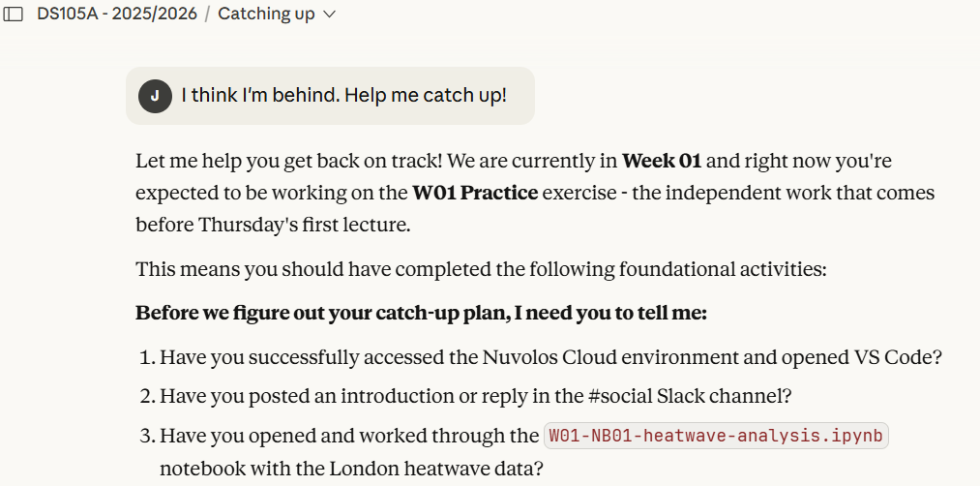This screenshot has height=486, width=980.
Task: Click the W01-NB01-heatwave-analysis.ipynb code snippet
Action: 716,436
